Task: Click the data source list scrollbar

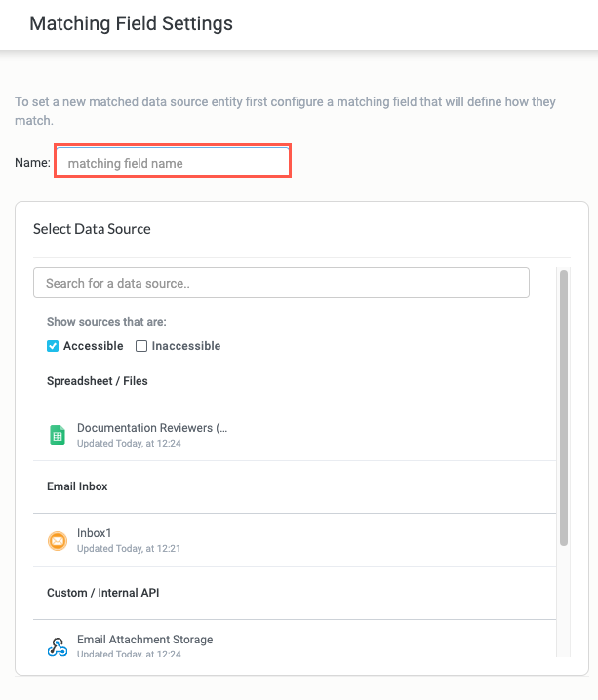Action: pos(563,409)
